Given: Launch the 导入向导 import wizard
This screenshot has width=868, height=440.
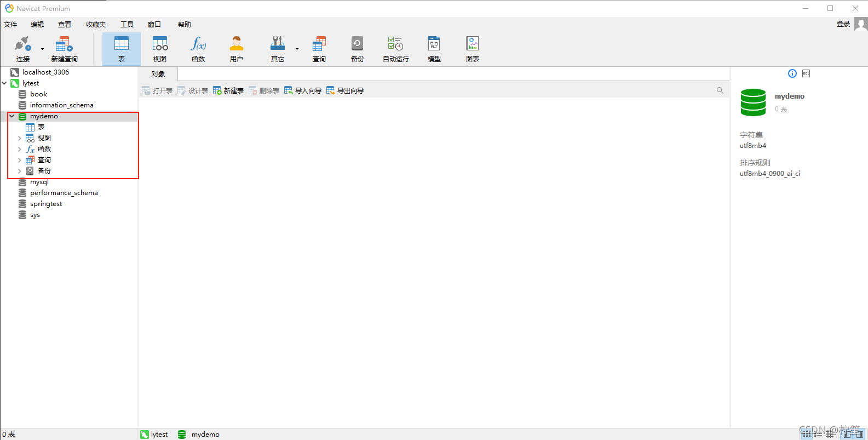Looking at the screenshot, I should click(303, 90).
